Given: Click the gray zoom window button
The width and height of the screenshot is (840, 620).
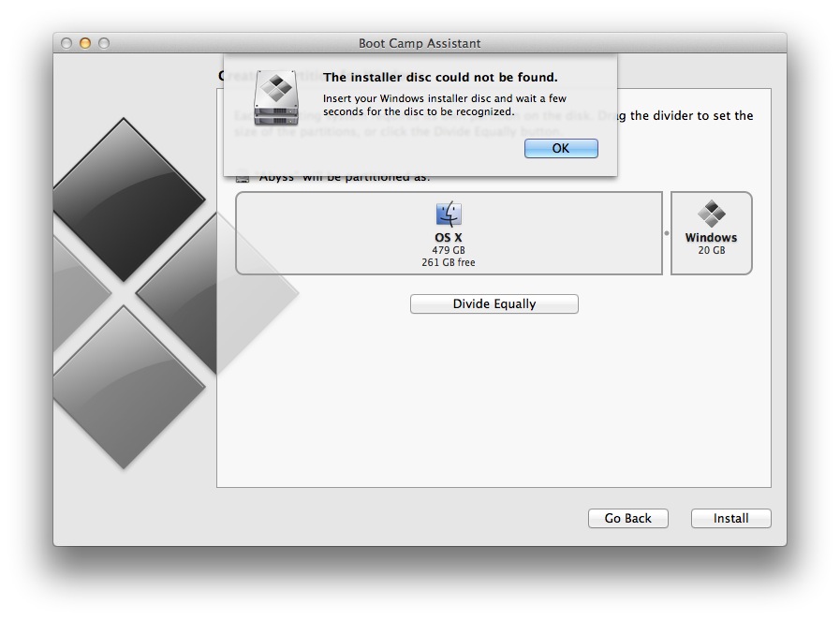Looking at the screenshot, I should click(x=104, y=43).
